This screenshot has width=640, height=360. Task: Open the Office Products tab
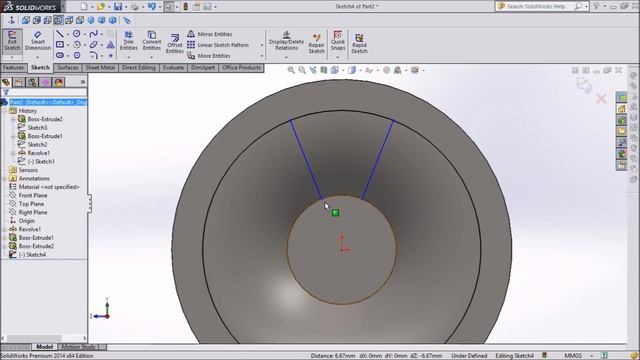click(x=242, y=68)
